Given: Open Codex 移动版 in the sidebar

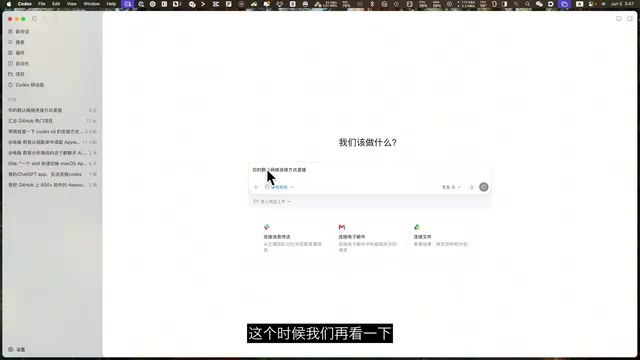Looking at the screenshot, I should [x=26, y=84].
